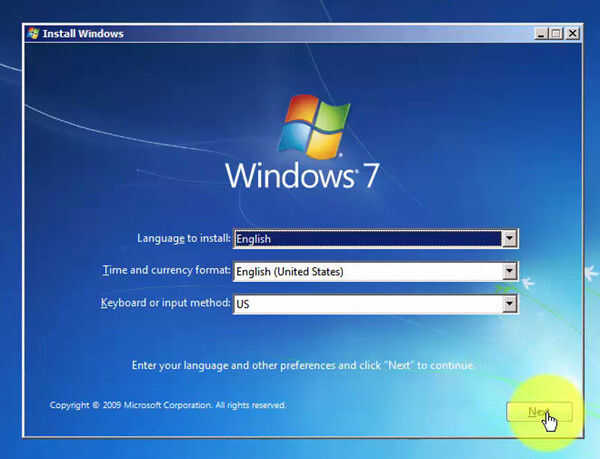The height and width of the screenshot is (459, 600).
Task: Click 'Enter your language and other preferences' instruction
Action: pos(303,365)
